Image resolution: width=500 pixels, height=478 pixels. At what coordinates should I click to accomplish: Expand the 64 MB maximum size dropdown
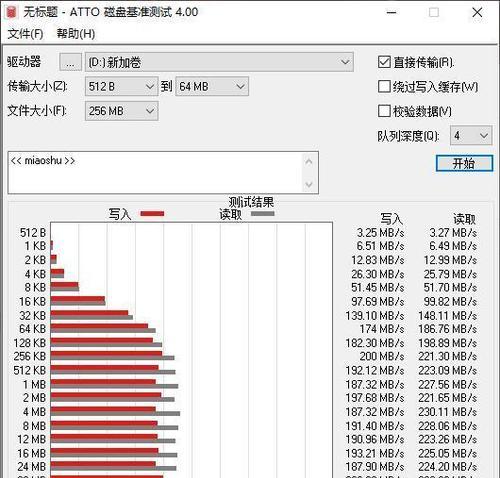212,87
